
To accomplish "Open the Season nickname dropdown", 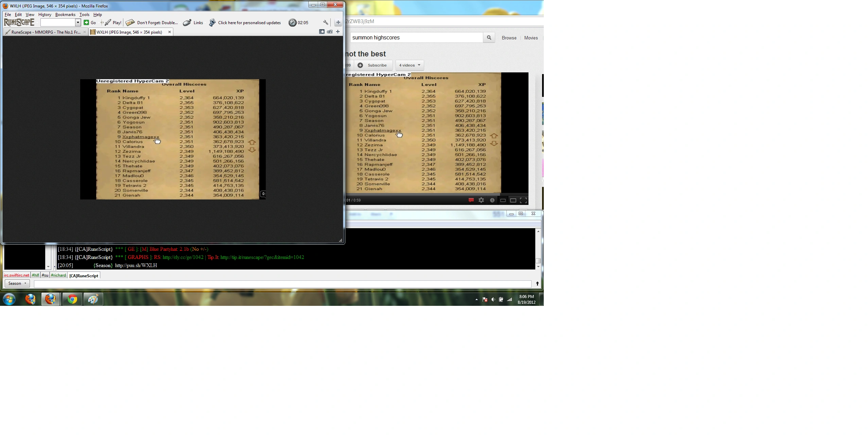I will coord(17,283).
